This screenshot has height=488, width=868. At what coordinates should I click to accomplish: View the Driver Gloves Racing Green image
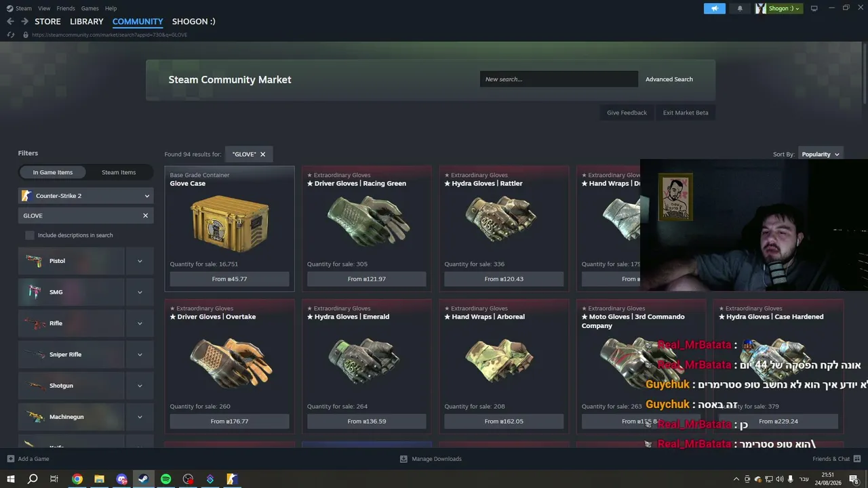(367, 221)
